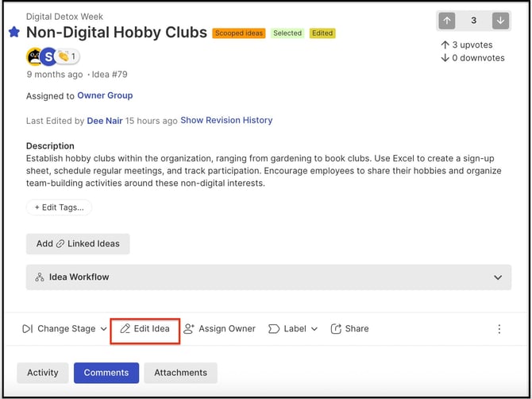Click Assign Owner button

(220, 329)
